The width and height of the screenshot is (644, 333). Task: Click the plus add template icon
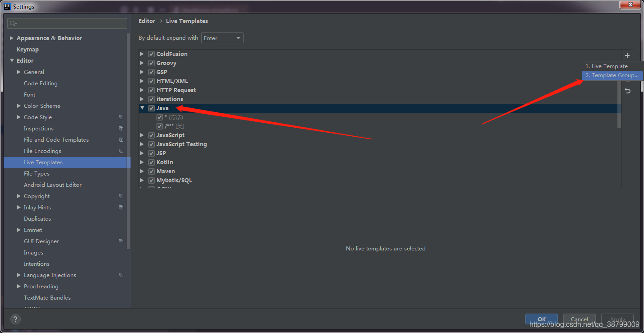click(627, 55)
